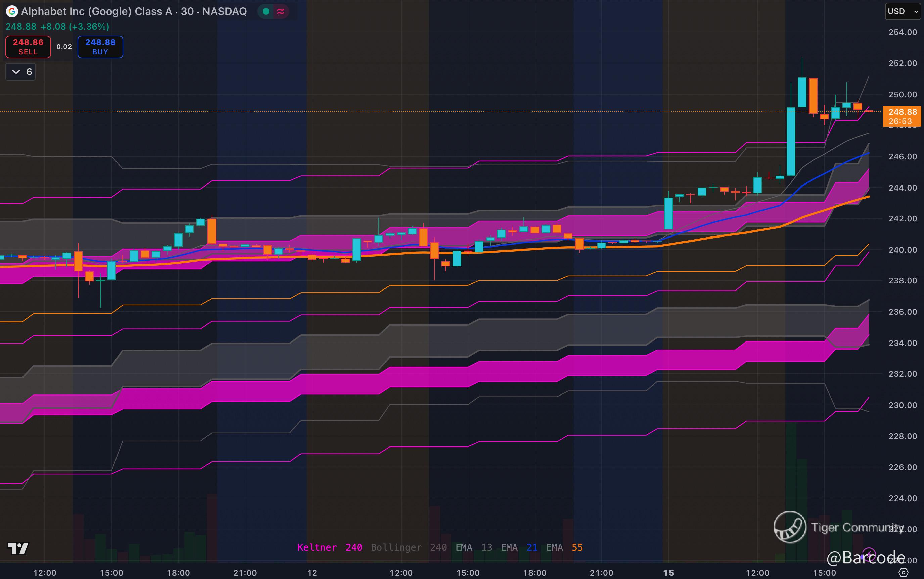This screenshot has width=924, height=579.
Task: Click the Bollinger 240 indicator label
Action: point(408,547)
